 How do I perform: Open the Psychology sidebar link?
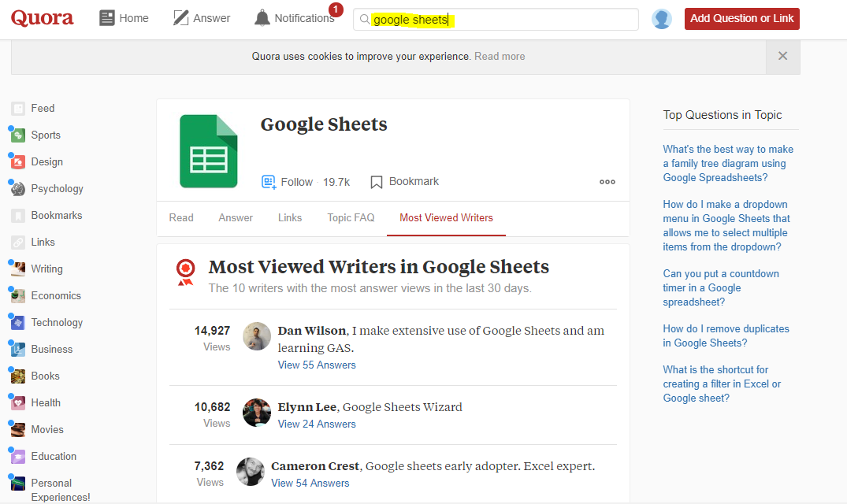[58, 189]
